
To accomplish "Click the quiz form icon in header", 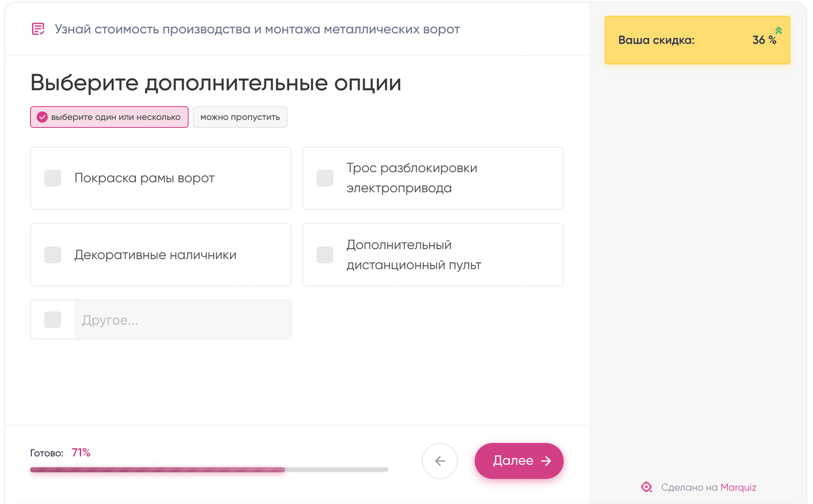I will (x=38, y=29).
